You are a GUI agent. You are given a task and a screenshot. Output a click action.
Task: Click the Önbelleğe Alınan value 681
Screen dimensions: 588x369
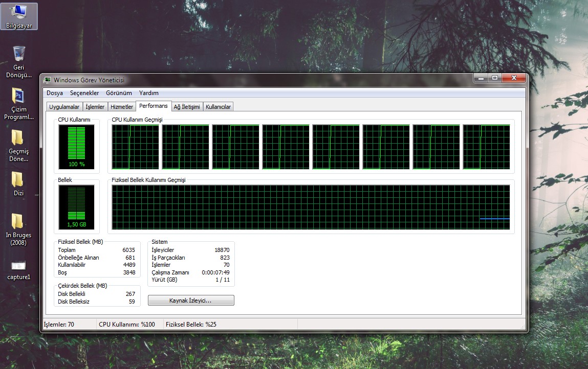130,258
